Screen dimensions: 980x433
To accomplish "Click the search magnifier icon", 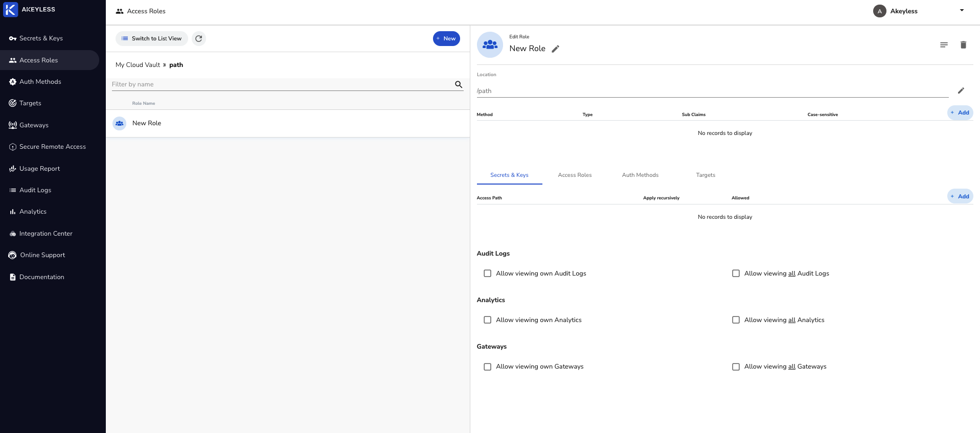I will (x=459, y=84).
